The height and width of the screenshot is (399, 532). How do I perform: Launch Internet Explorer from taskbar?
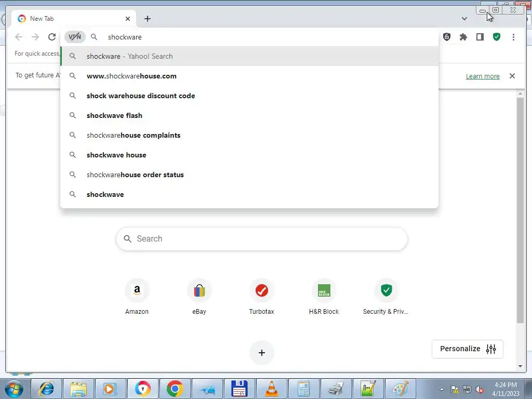coord(46,389)
